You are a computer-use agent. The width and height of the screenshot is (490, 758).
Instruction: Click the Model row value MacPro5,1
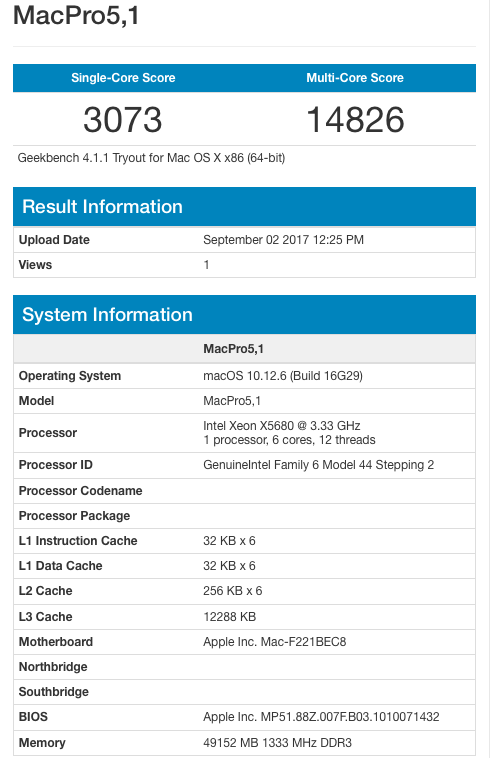point(232,401)
